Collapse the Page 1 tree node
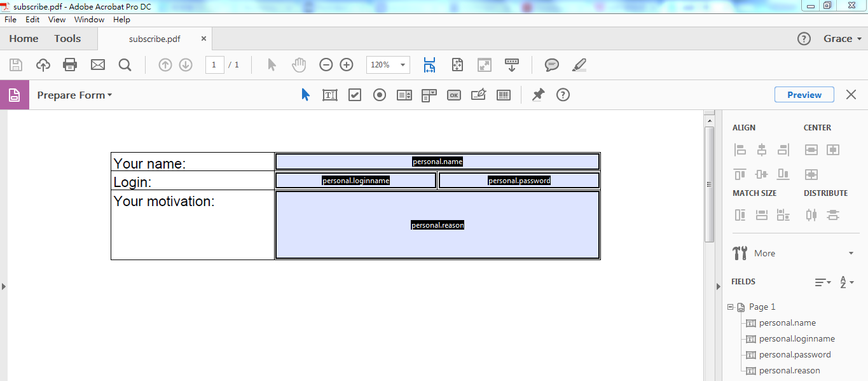 731,307
